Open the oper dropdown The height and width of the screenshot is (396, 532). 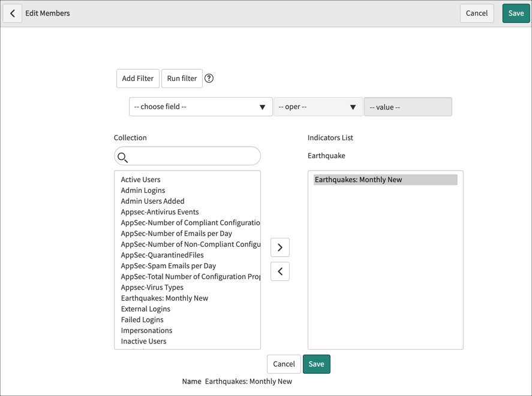pos(318,107)
